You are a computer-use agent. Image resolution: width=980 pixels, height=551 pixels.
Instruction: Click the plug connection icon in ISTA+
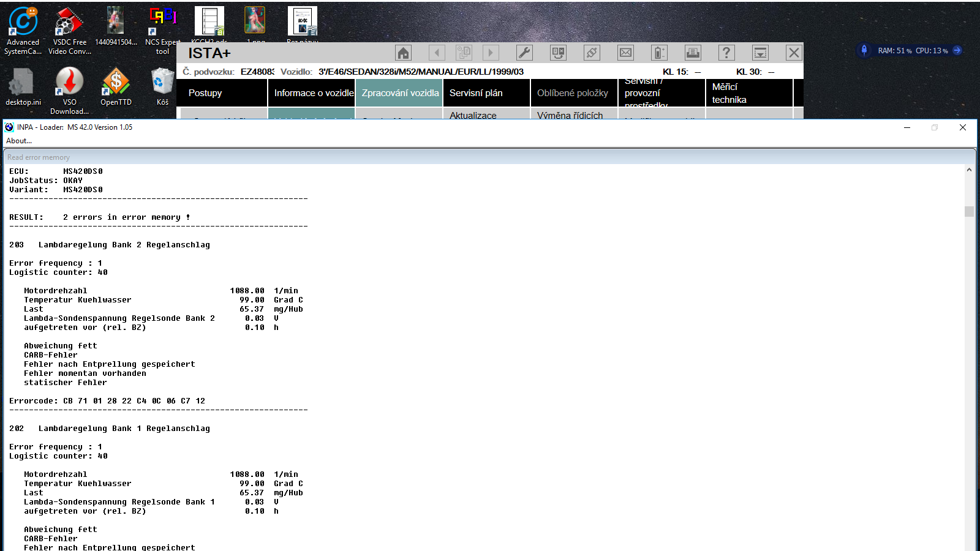coord(592,53)
